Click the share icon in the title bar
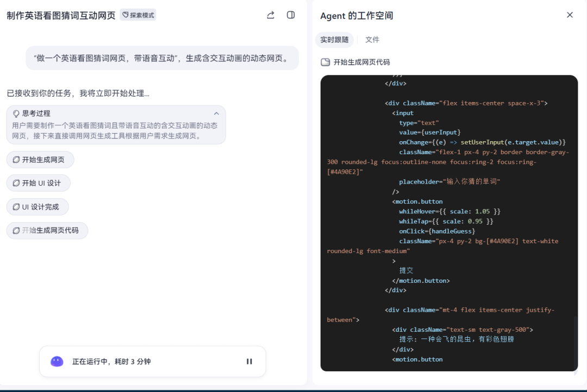Viewport: 587px width, 392px height. tap(270, 15)
